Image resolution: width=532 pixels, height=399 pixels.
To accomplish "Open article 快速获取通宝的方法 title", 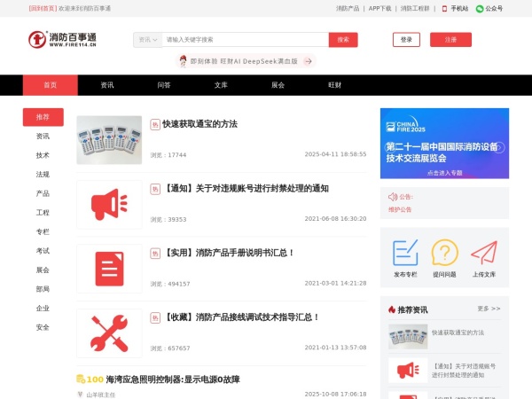I will [x=199, y=124].
